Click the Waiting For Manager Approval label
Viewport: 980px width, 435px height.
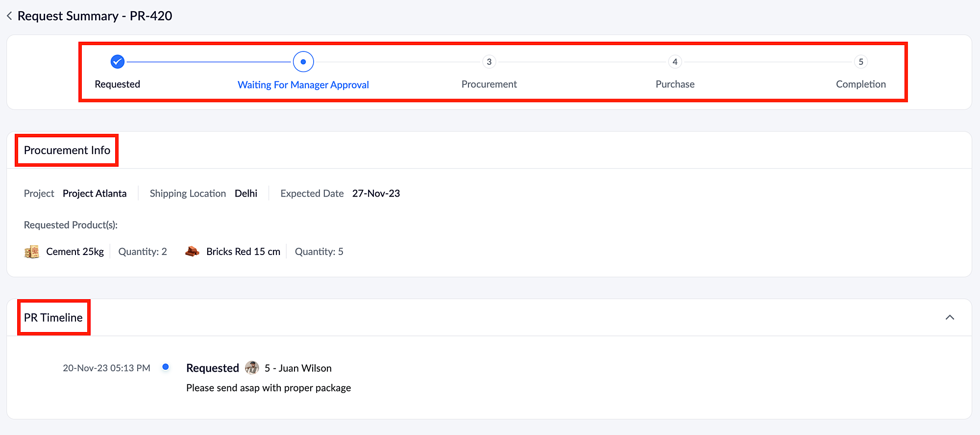point(303,85)
